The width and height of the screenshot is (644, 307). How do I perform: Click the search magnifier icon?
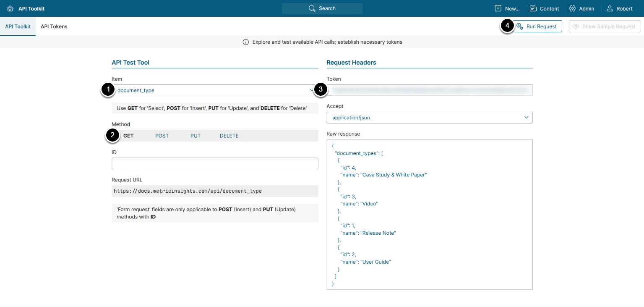[312, 8]
